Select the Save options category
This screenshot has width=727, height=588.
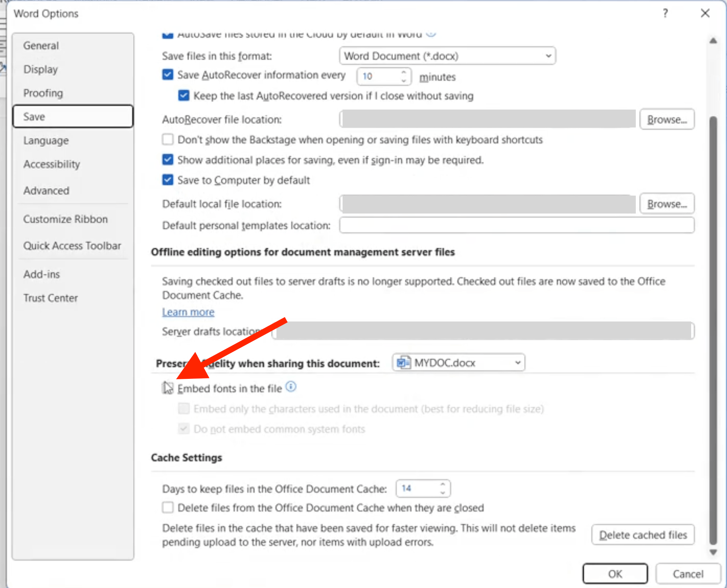coord(73,116)
